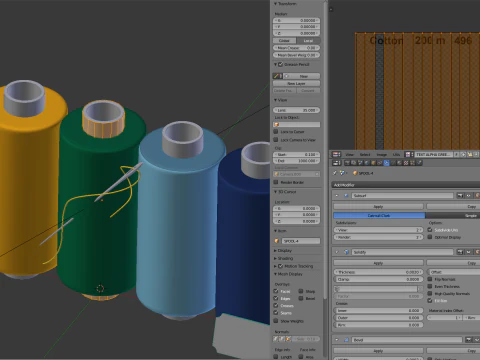Enable face normals display icon
This screenshot has height=360, width=480.
[288, 339]
